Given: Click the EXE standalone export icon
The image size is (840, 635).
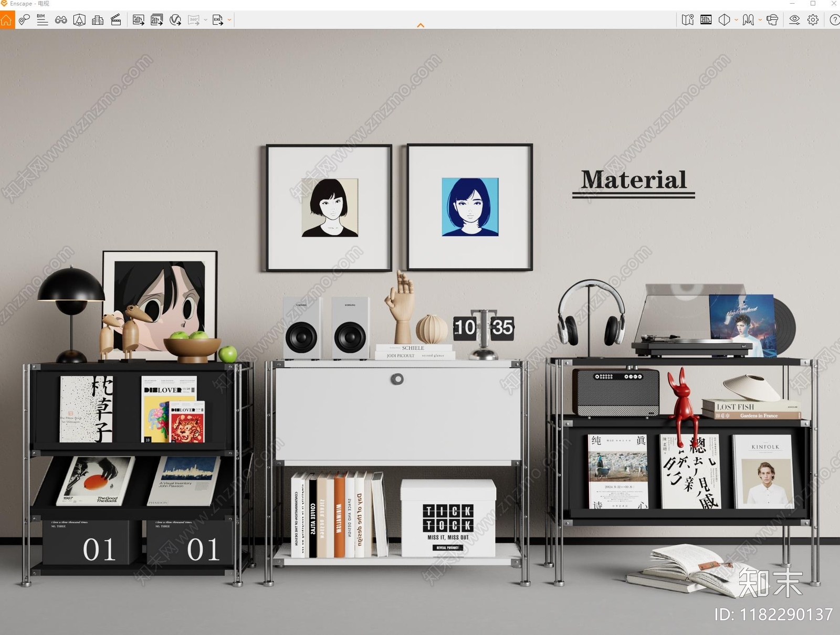Looking at the screenshot, I should (x=218, y=20).
